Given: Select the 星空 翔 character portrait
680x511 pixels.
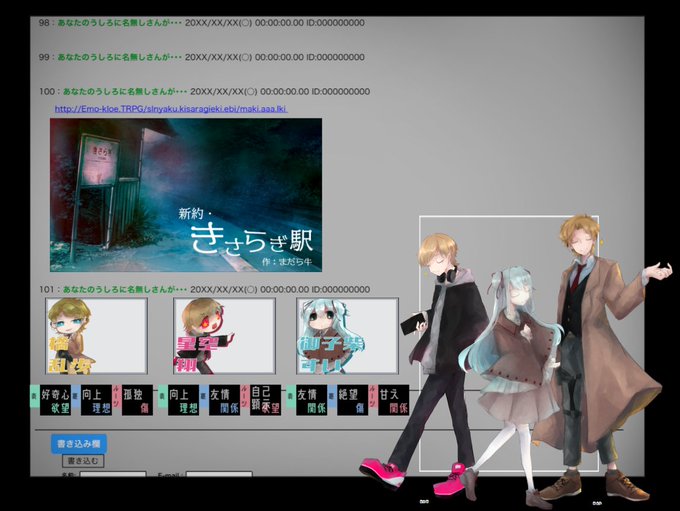Looking at the screenshot, I should point(224,336).
